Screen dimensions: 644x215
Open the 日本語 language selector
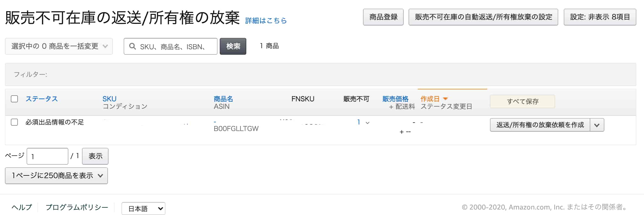(x=143, y=209)
